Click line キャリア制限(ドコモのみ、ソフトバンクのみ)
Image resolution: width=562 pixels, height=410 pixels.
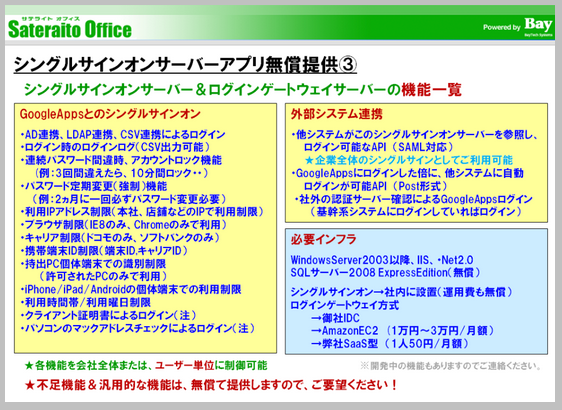click(x=120, y=238)
